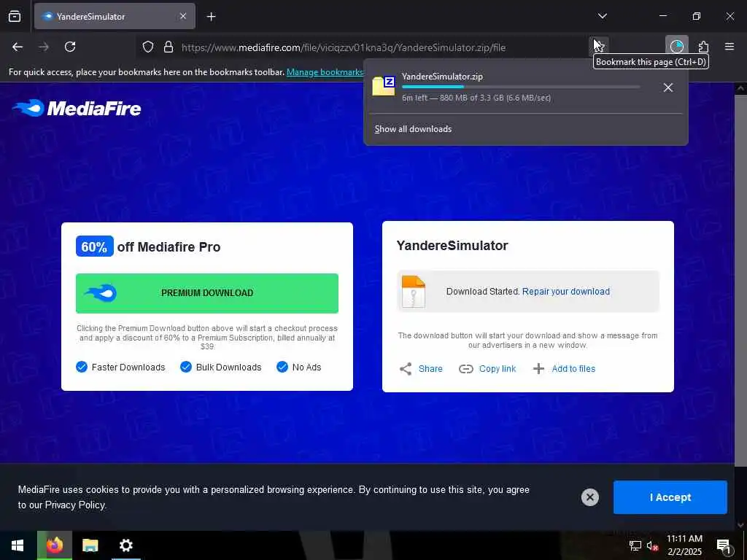Open the Manage bookmarks link

(x=325, y=72)
